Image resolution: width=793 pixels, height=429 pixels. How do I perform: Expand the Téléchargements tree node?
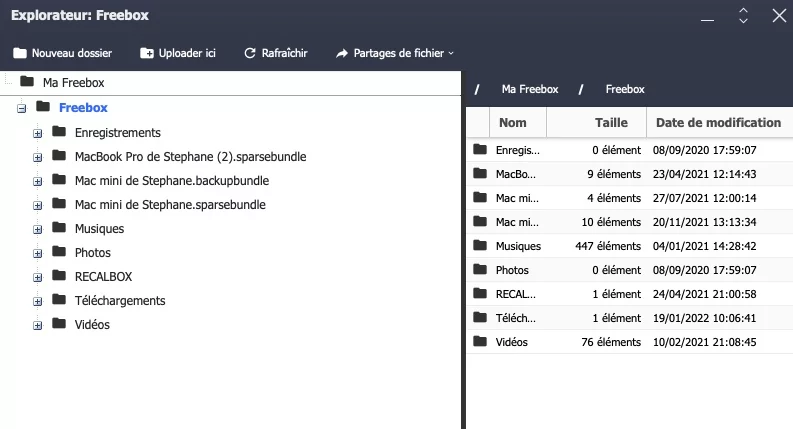point(37,302)
